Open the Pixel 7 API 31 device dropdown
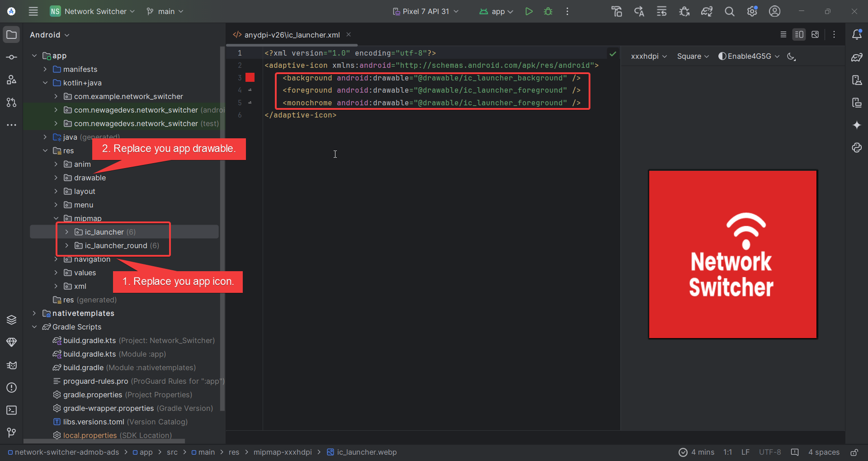868x461 pixels. tap(425, 11)
